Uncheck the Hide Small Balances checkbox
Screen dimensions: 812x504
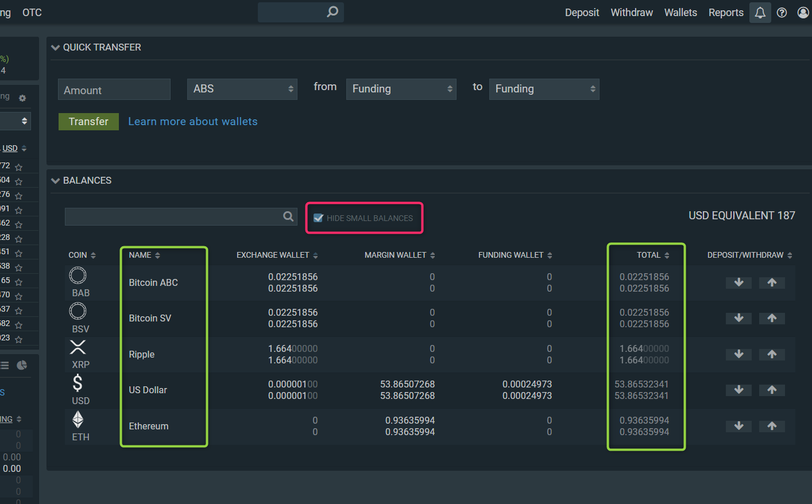(318, 218)
